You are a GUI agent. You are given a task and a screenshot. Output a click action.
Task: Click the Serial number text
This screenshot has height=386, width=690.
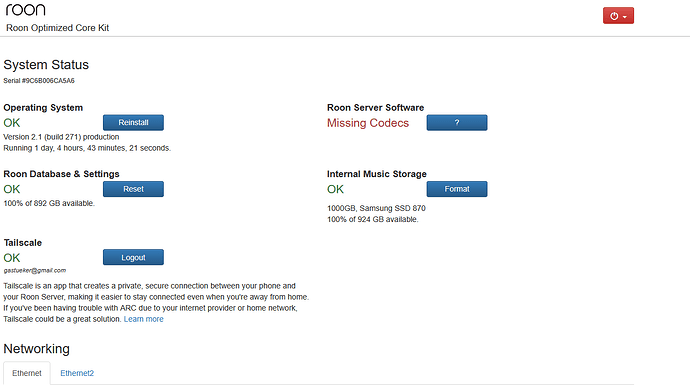[39, 81]
